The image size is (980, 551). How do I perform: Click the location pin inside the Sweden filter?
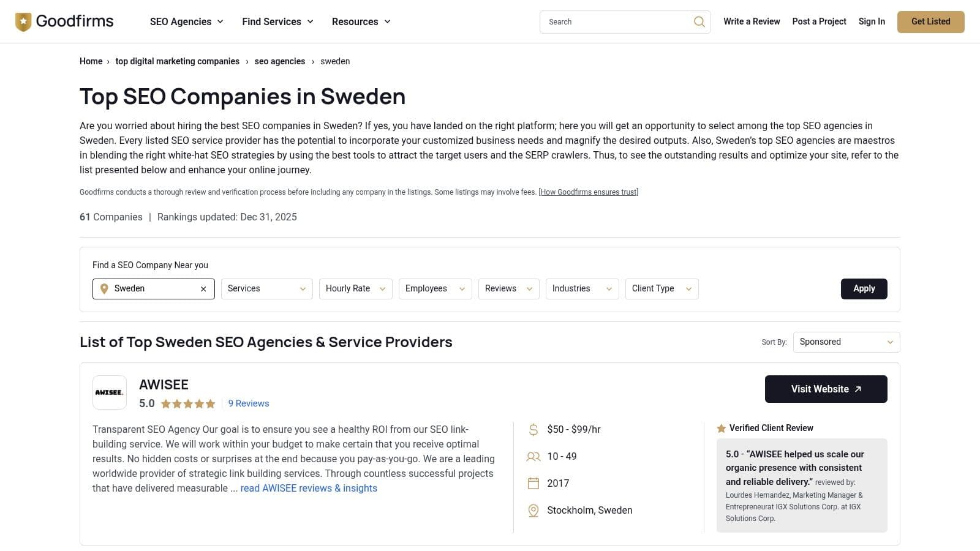tap(104, 288)
